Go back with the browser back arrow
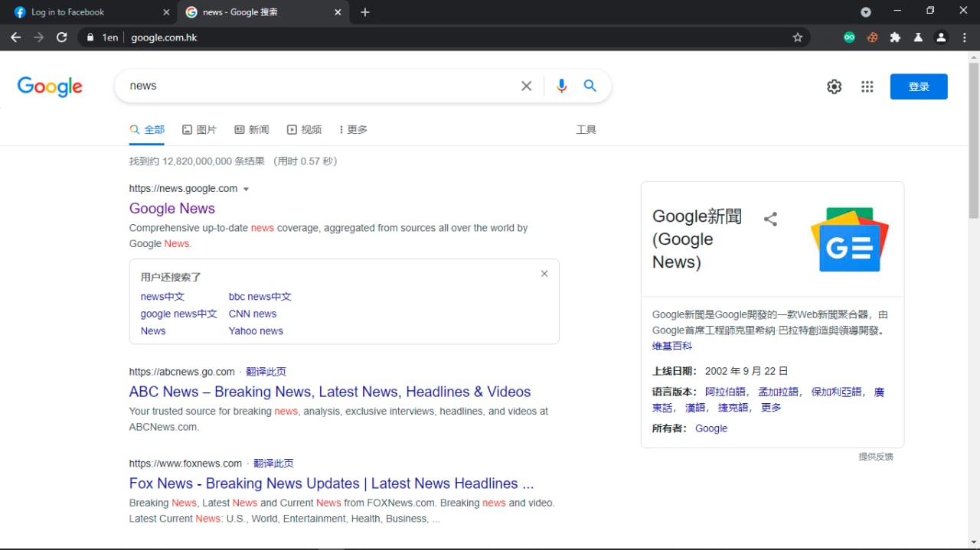Screen dimensions: 980x550 15,37
